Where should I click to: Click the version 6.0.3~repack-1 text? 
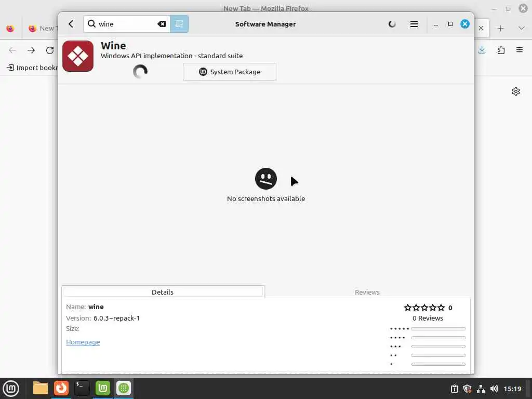[x=116, y=318]
